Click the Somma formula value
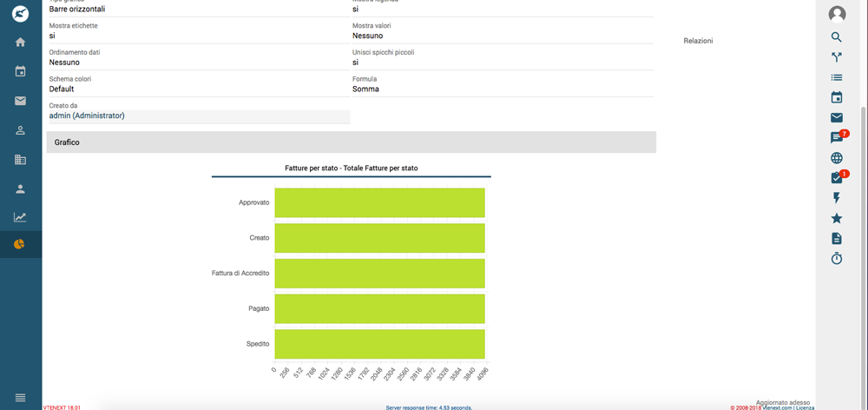The height and width of the screenshot is (410, 868). [x=365, y=89]
